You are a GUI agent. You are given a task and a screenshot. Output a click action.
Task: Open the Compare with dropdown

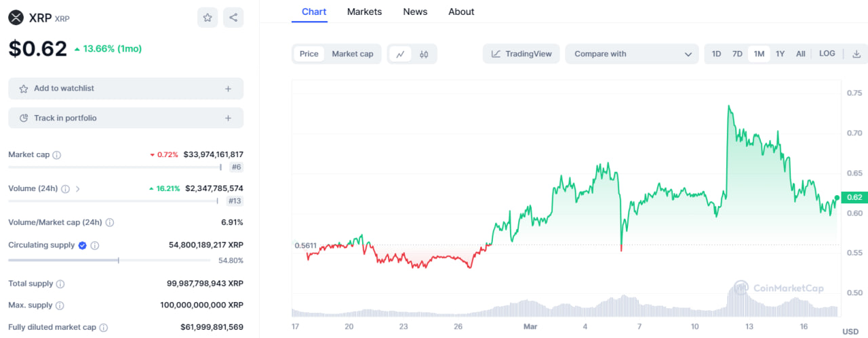(x=632, y=54)
